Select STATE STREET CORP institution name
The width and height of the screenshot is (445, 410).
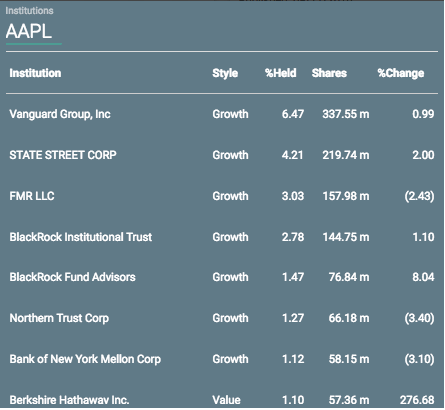point(63,155)
